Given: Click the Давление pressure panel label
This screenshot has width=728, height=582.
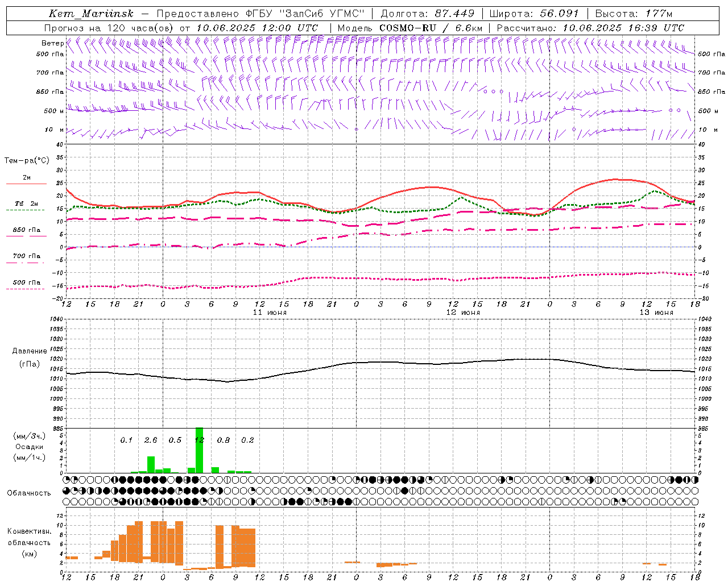Looking at the screenshot, I should click(x=30, y=351).
